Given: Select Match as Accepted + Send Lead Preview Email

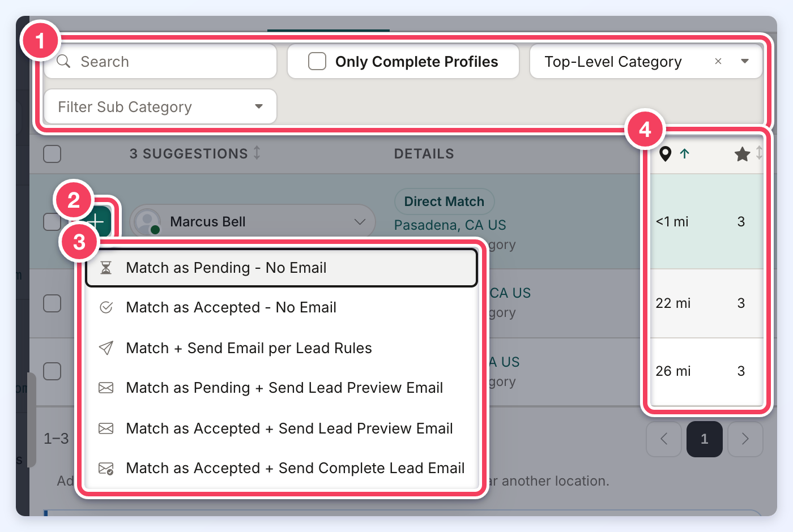Looking at the screenshot, I should pos(282,428).
